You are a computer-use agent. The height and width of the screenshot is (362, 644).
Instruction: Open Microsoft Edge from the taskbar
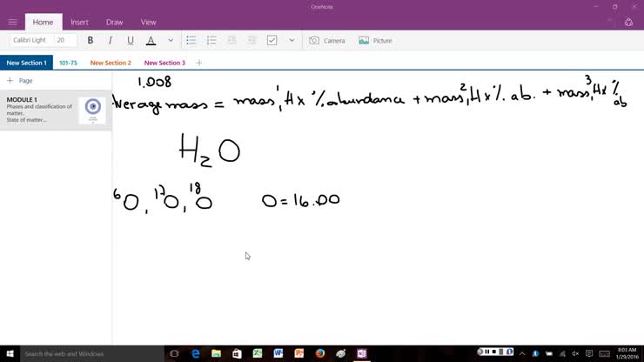tap(196, 353)
